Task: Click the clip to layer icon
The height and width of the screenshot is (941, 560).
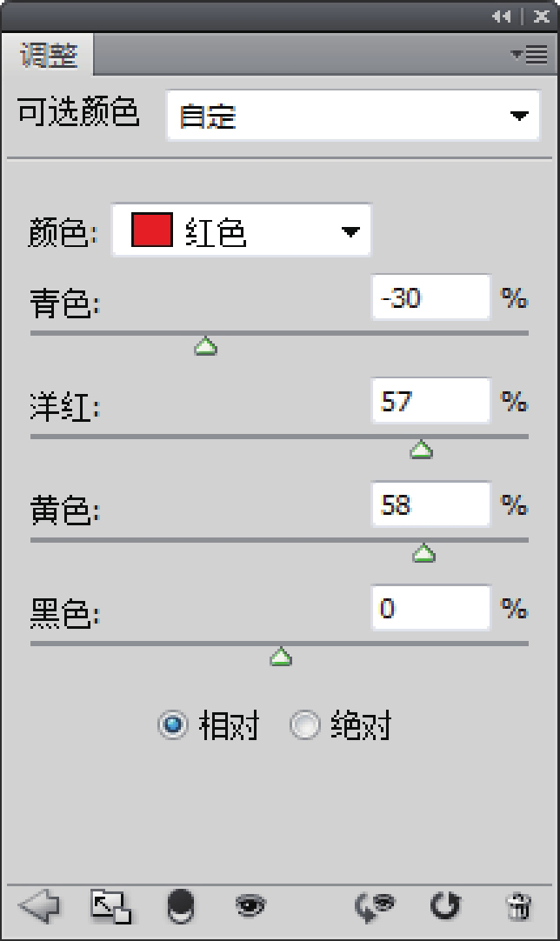Action: [x=180, y=907]
